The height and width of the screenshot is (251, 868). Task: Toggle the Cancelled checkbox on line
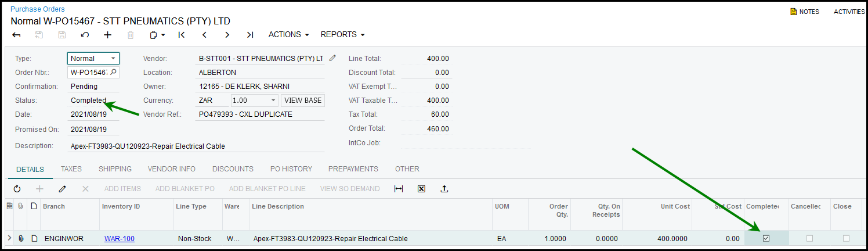point(809,238)
